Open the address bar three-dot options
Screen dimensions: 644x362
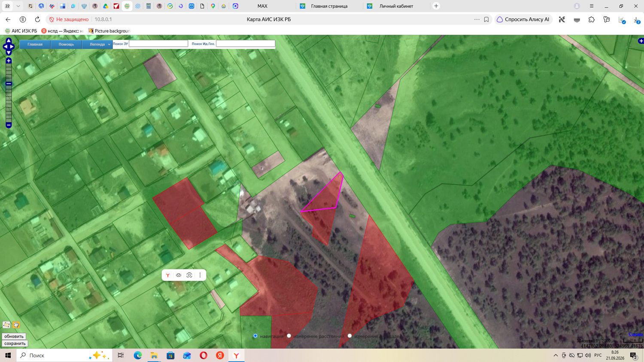pos(477,19)
